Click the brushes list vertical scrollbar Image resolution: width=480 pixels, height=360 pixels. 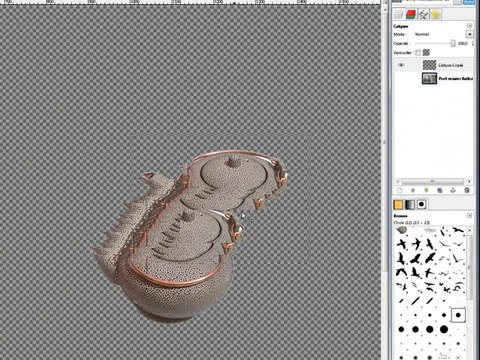469,267
